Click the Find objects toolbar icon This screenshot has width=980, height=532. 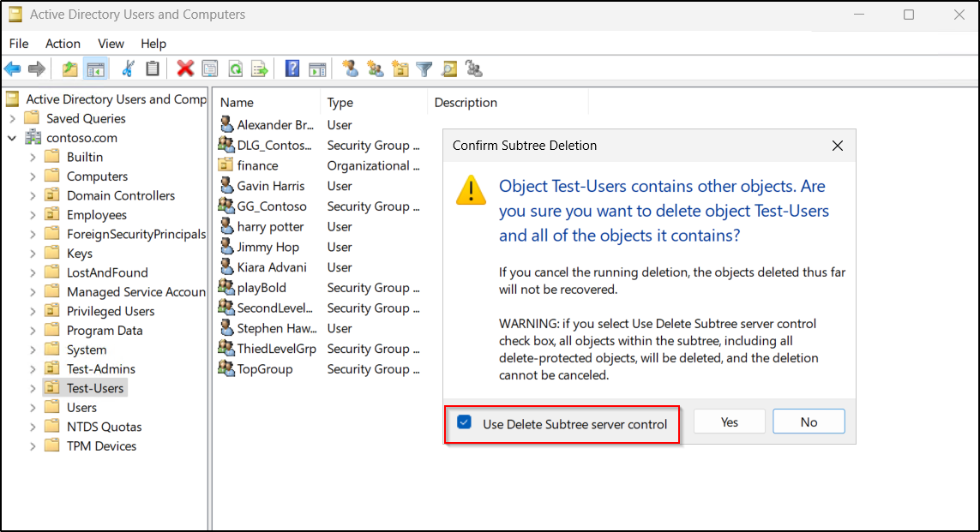[448, 69]
